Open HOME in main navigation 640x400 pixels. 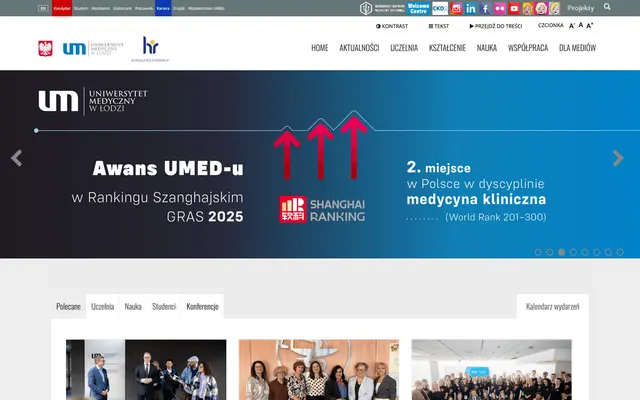[320, 48]
